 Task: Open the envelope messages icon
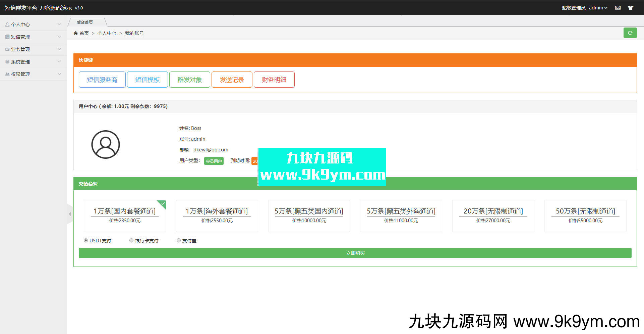click(618, 8)
